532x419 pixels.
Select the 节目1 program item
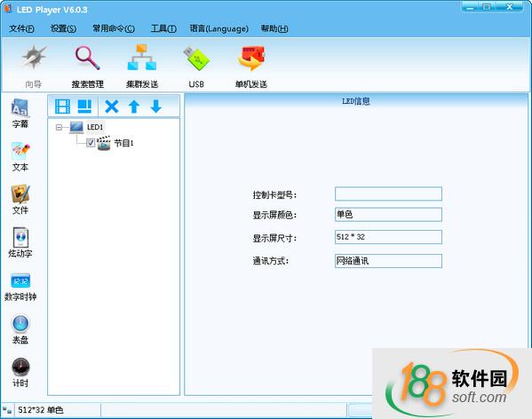click(x=123, y=143)
